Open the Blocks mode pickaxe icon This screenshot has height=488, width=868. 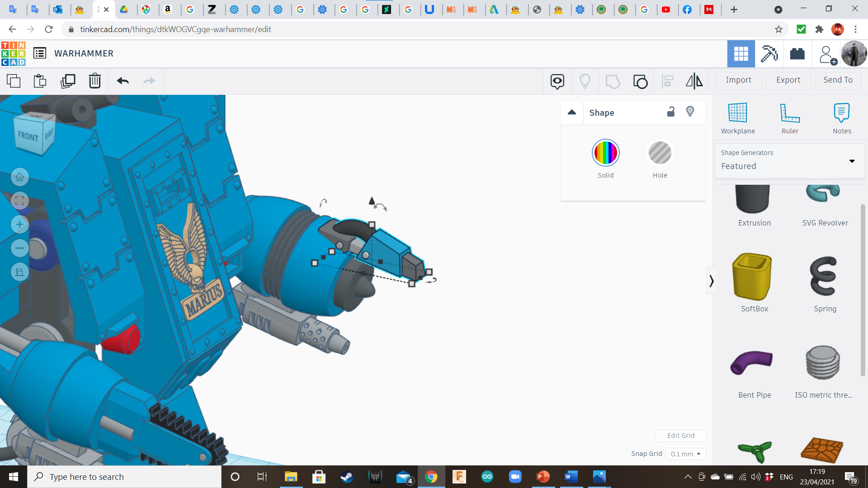(x=769, y=54)
